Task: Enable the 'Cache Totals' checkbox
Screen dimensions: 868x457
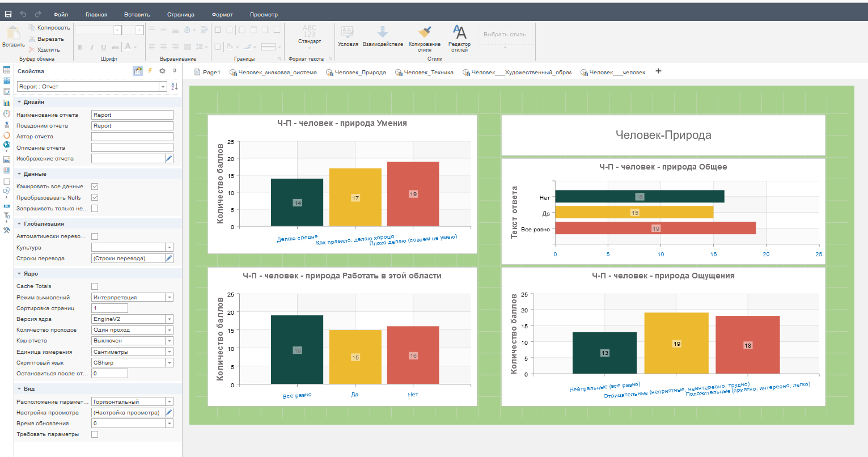Action: 95,286
